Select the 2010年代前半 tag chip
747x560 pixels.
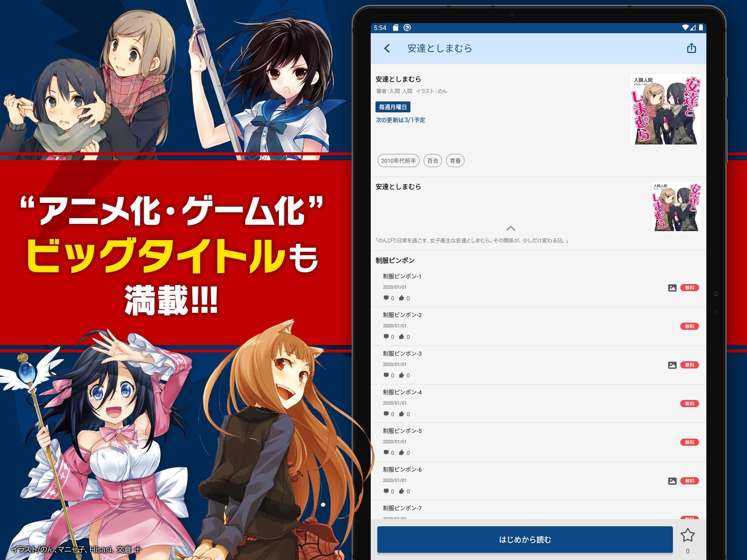coord(398,161)
